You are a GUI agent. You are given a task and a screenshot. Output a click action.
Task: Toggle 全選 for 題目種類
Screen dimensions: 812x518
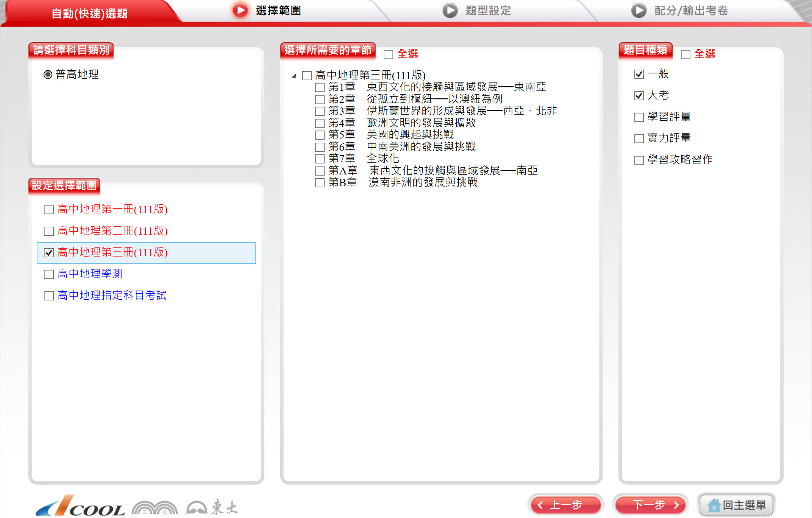(x=686, y=54)
